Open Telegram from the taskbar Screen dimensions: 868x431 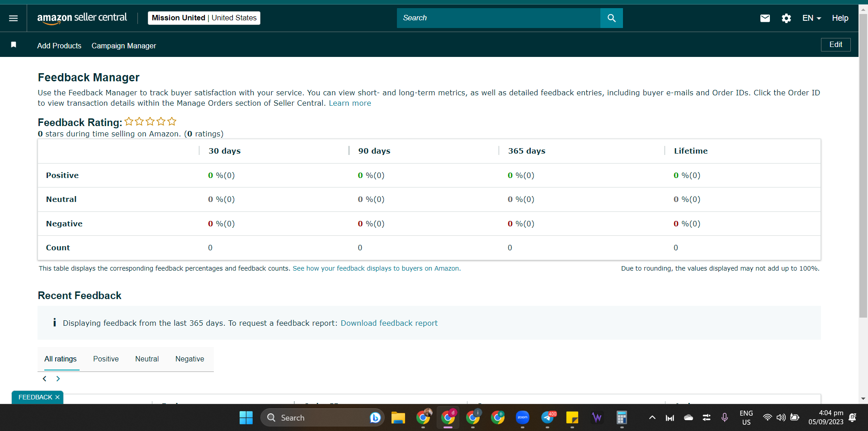tap(547, 418)
